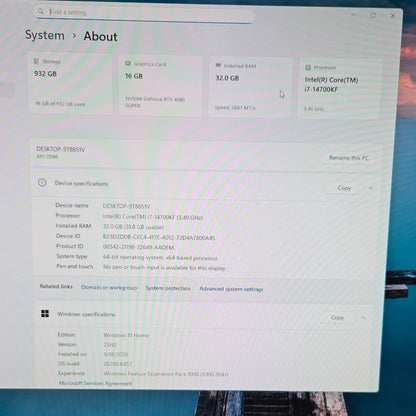Open System protection link
416x416 pixels.
click(x=168, y=288)
